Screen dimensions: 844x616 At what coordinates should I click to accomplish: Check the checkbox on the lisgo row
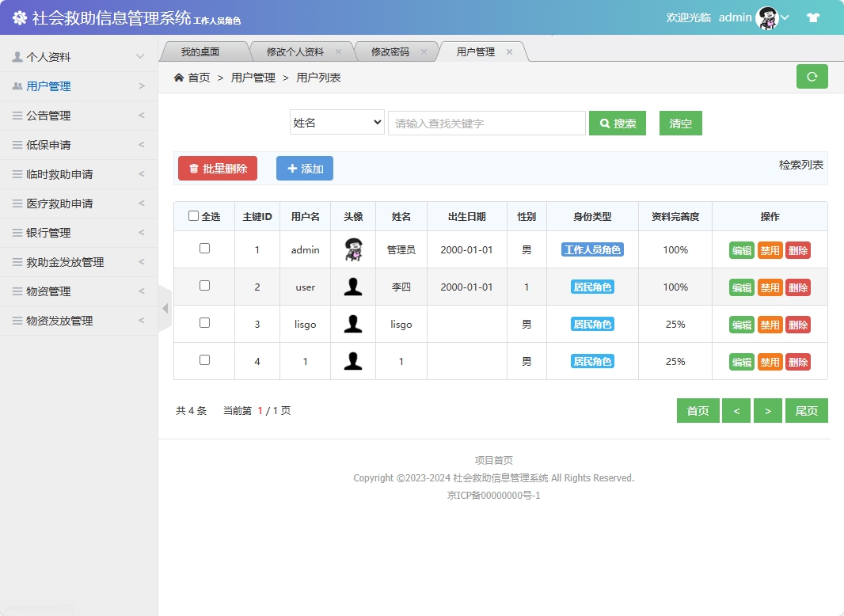point(203,324)
